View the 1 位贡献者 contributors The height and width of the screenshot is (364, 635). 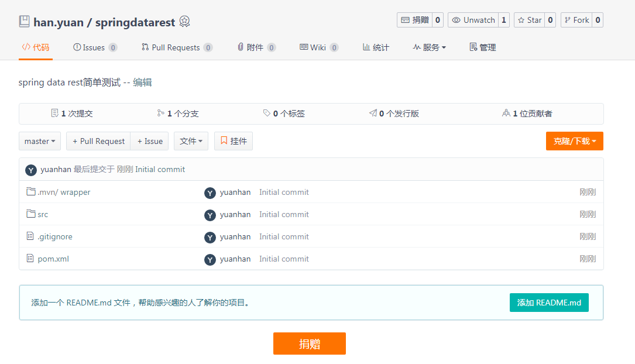[527, 114]
